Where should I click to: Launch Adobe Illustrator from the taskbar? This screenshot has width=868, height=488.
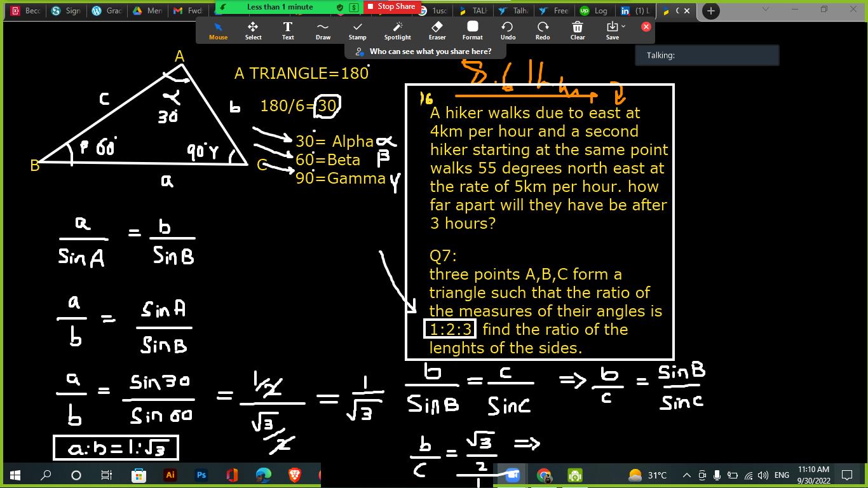pyautogui.click(x=170, y=475)
